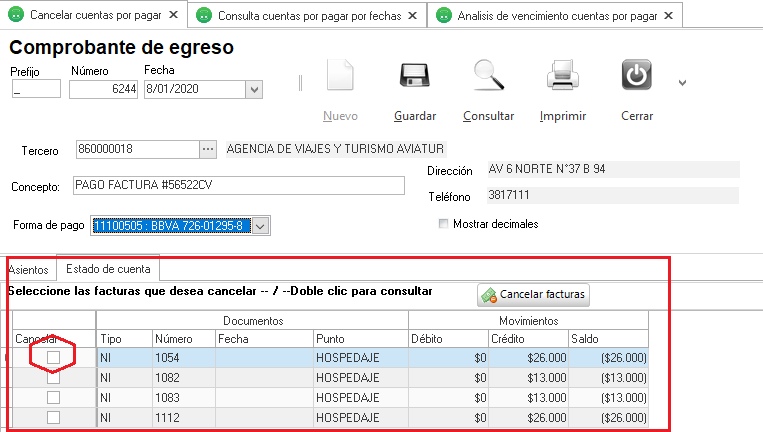Sort by the Número column header

(183, 339)
